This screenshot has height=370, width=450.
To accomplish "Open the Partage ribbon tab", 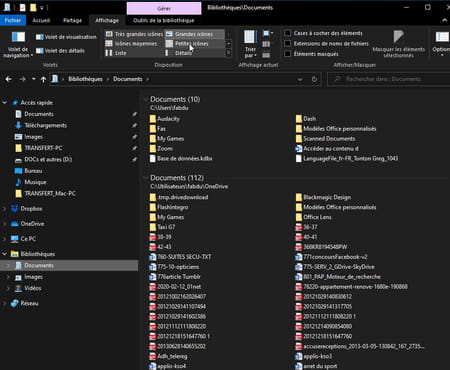I will [72, 20].
